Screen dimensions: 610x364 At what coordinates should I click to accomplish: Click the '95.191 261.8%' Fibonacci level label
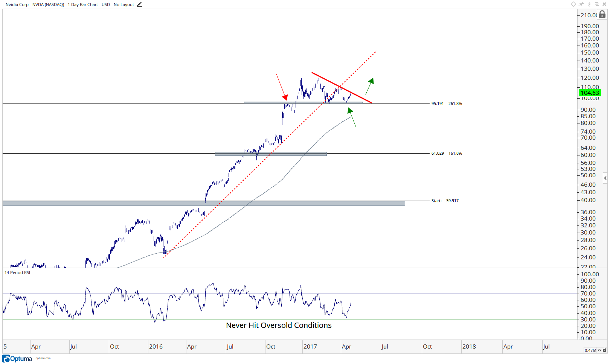click(447, 104)
